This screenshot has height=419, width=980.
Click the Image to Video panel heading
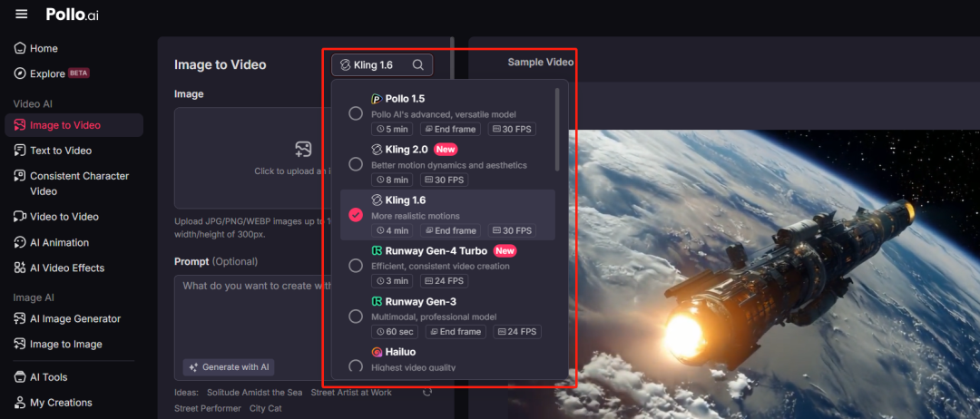point(220,65)
